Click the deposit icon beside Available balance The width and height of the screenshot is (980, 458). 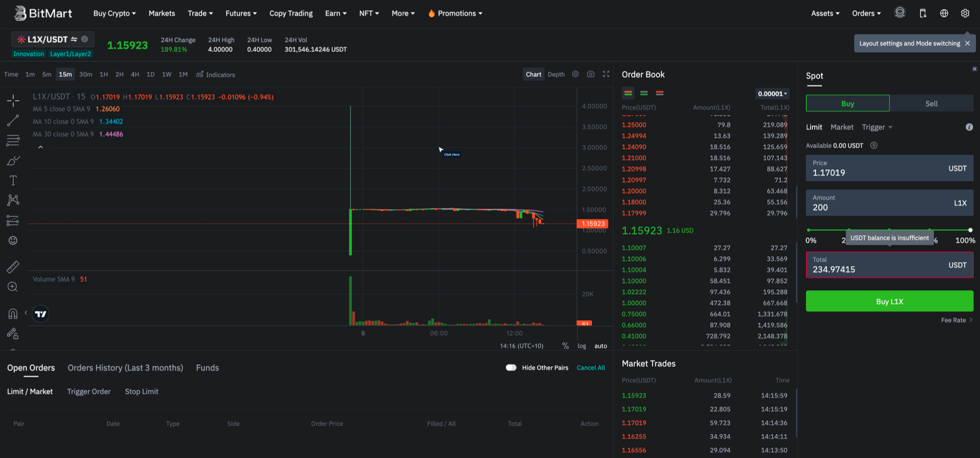874,145
